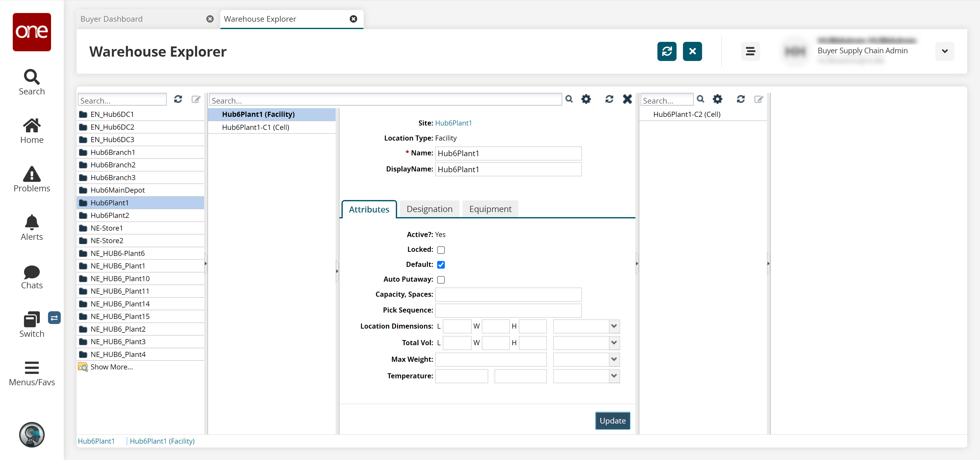Expand the user profile dropdown arrow
The width and height of the screenshot is (980, 460).
[x=944, y=51]
